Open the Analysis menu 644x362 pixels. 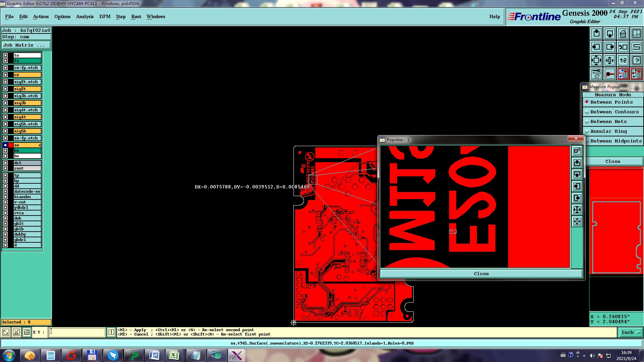(x=85, y=16)
